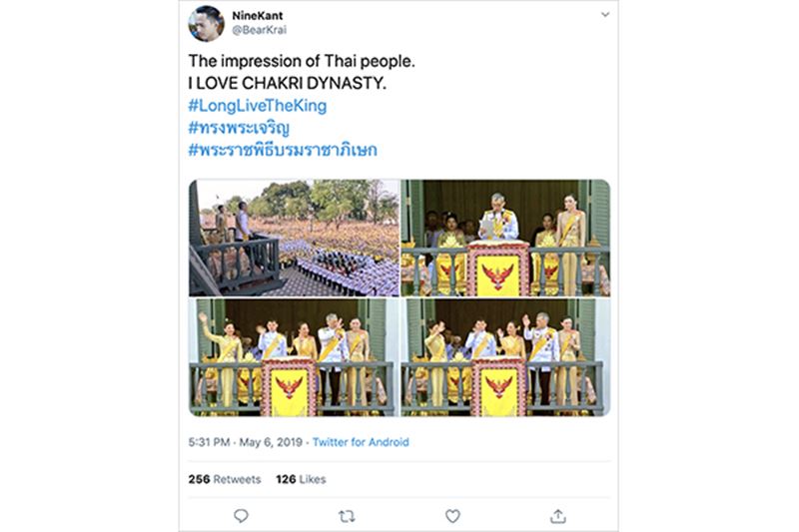Click the 5:31 PM May 6, 2019 timestamp
The height and width of the screenshot is (532, 799).
(246, 442)
